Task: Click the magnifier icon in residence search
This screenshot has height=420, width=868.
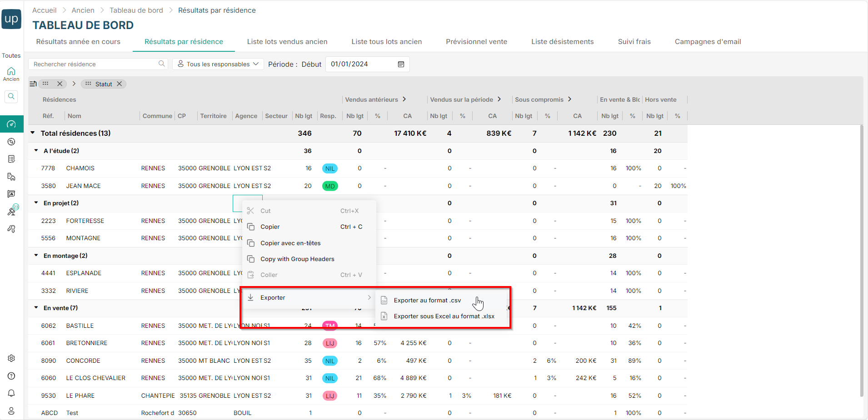Action: pos(161,64)
